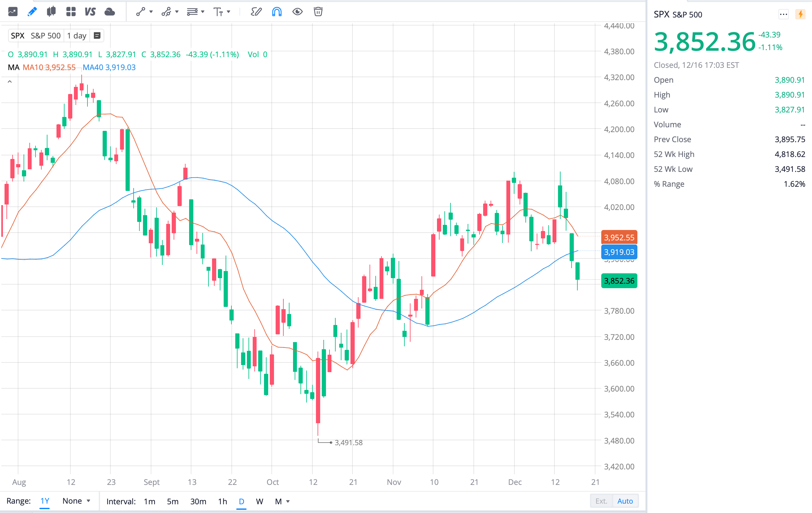Switch to the weekly W interval

[259, 501]
